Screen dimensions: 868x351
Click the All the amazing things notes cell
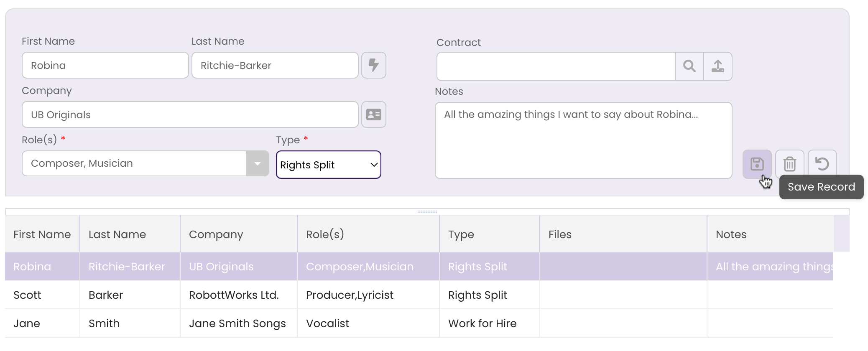tap(770, 266)
